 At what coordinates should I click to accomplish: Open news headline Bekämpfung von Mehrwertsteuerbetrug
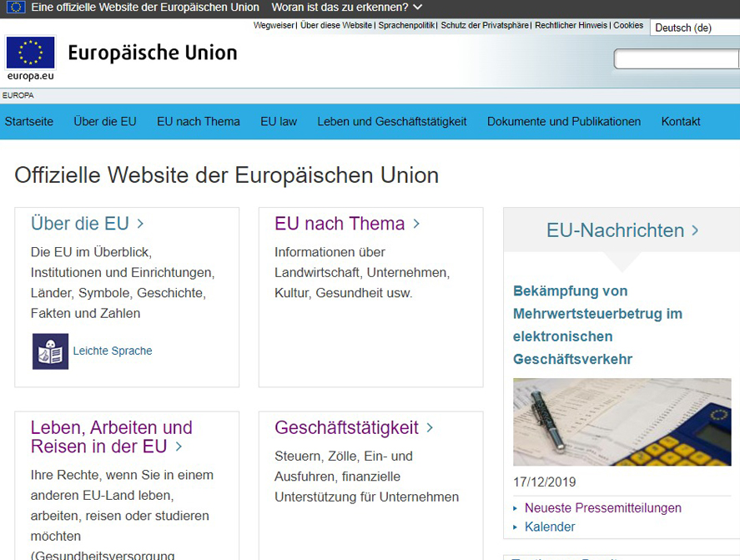[597, 325]
